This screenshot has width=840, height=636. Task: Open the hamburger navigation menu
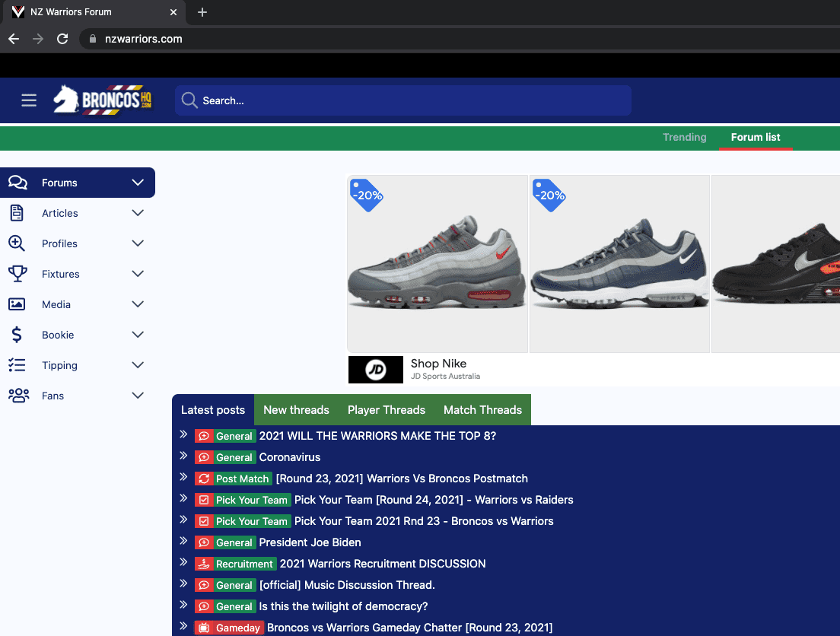click(x=29, y=100)
